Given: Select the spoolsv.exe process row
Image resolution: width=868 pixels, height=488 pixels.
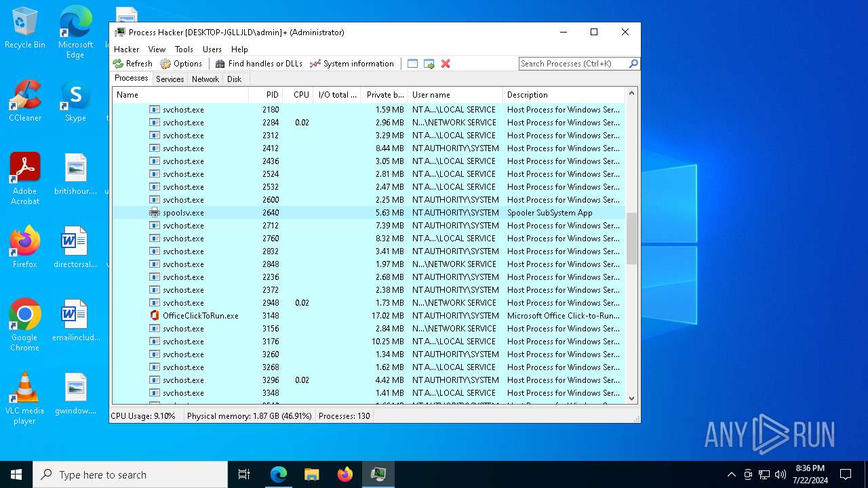Looking at the screenshot, I should click(368, 213).
